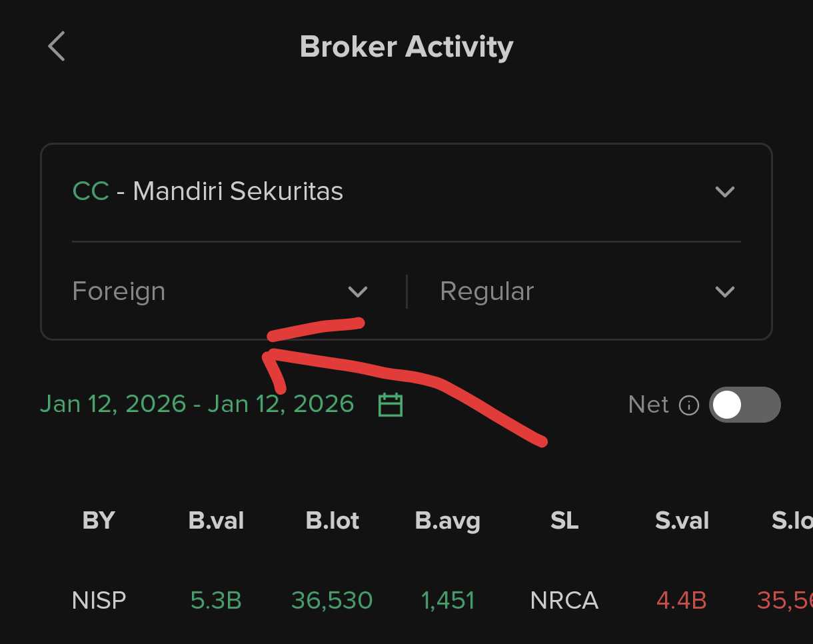The width and height of the screenshot is (813, 644).
Task: Tap the 5.3B buy value cell
Action: click(216, 601)
